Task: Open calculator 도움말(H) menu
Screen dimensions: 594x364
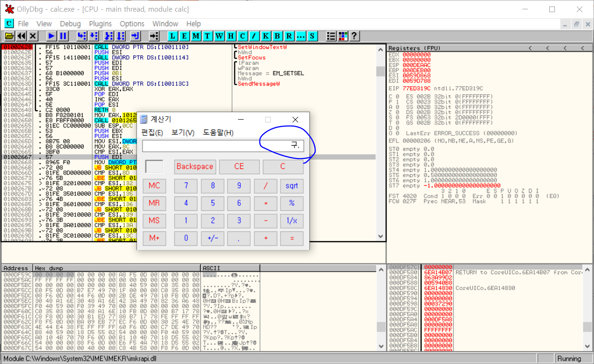Action: coord(218,133)
